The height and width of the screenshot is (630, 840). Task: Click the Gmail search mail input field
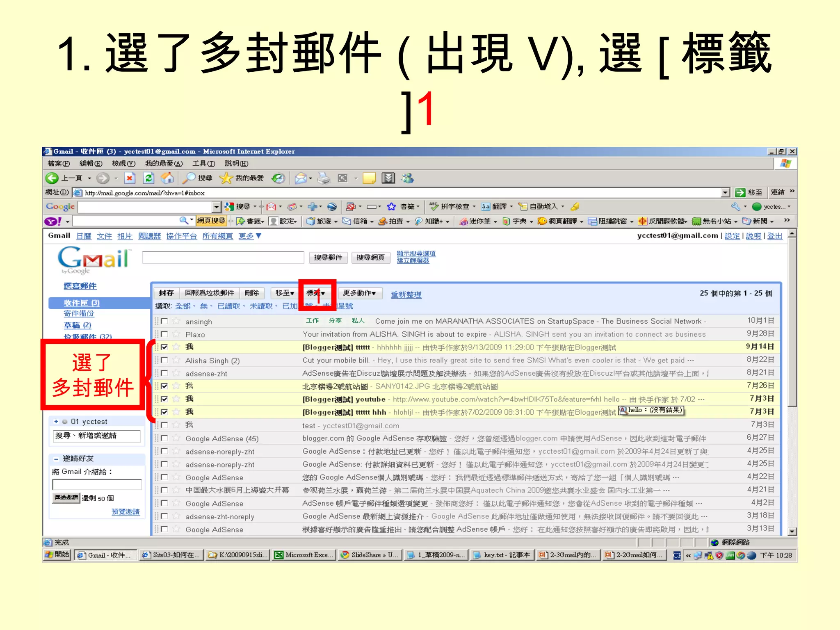pos(223,258)
